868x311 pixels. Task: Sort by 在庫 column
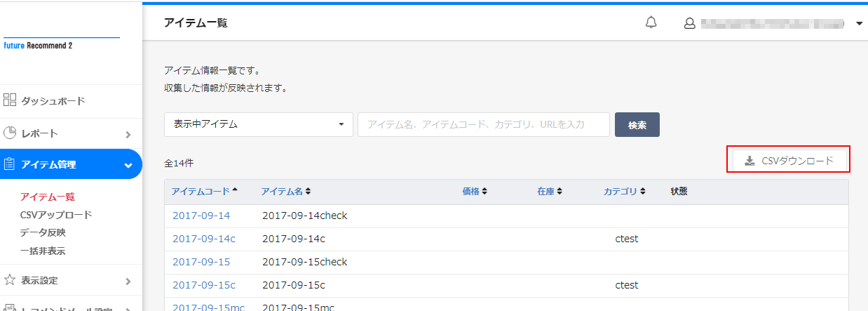(549, 191)
